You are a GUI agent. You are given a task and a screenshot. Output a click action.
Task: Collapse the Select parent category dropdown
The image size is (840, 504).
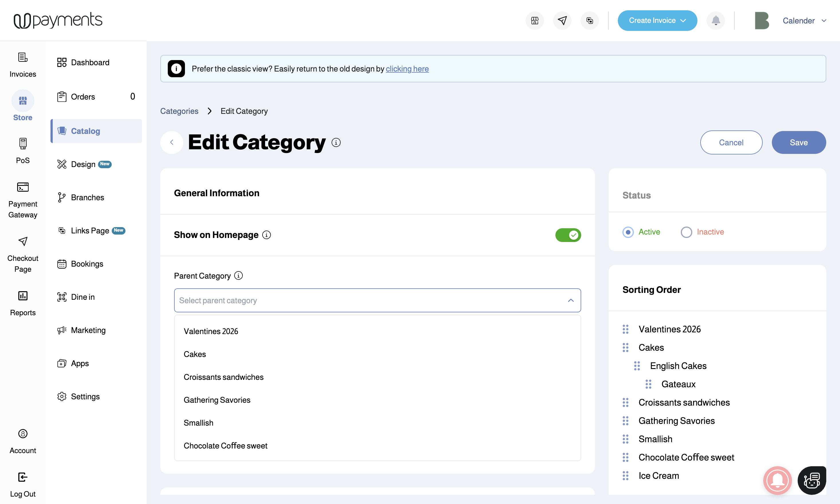coord(571,300)
